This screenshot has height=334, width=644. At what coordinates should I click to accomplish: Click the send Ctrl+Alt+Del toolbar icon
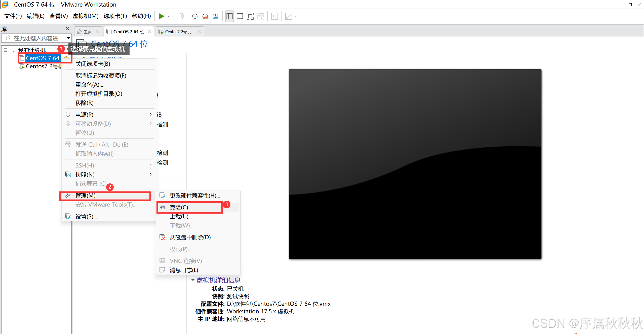181,16
